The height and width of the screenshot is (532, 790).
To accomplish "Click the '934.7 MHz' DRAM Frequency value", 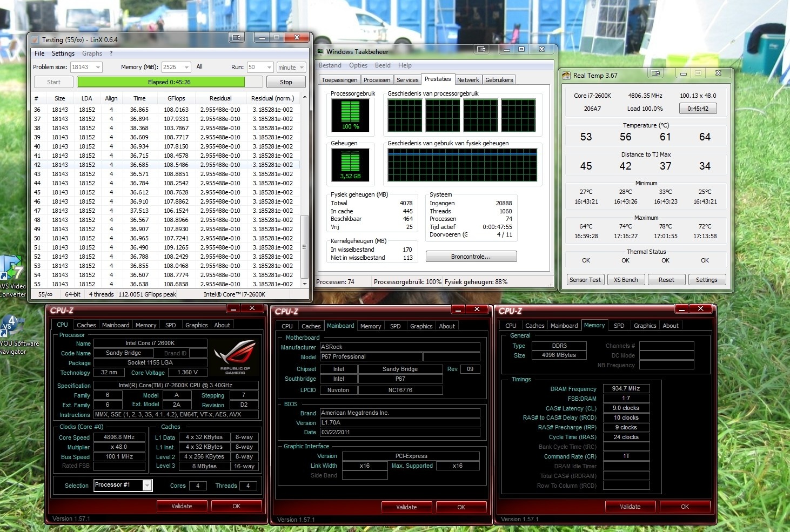I will click(x=626, y=388).
